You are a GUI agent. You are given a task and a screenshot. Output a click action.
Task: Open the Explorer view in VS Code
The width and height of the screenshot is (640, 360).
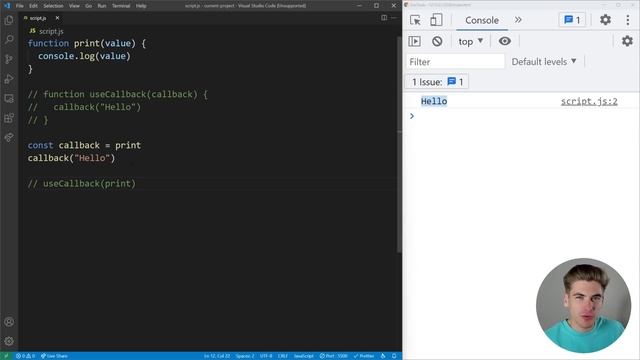click(x=9, y=20)
